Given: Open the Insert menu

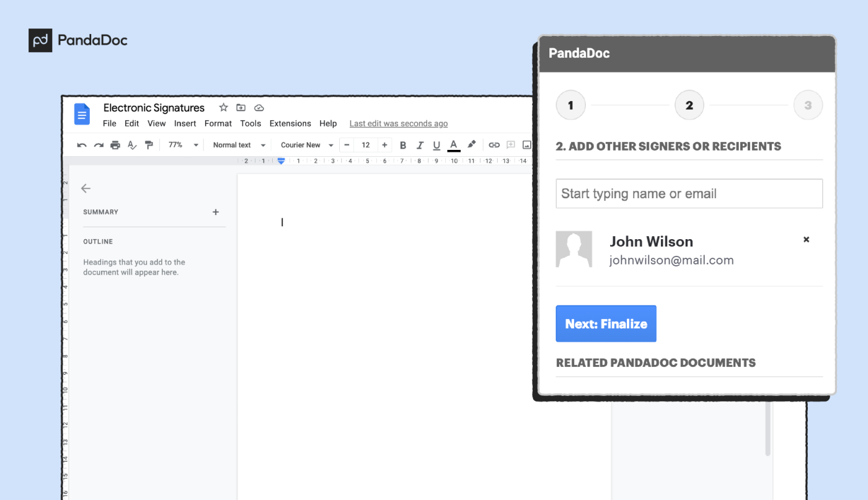Looking at the screenshot, I should (185, 123).
